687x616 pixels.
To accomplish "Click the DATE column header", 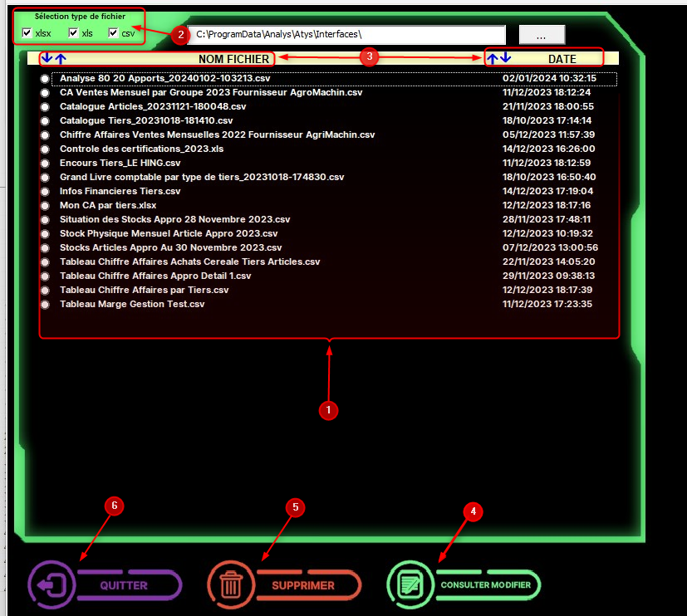I will click(562, 59).
